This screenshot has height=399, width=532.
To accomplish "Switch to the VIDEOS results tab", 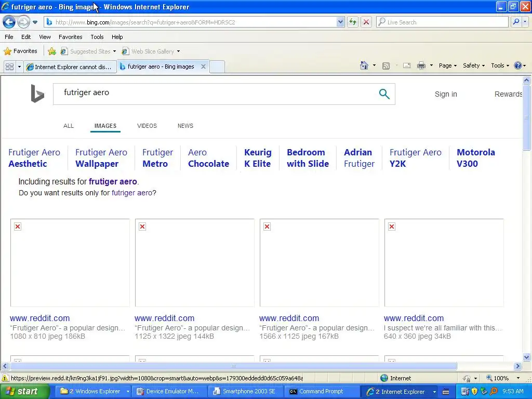I will (x=147, y=126).
